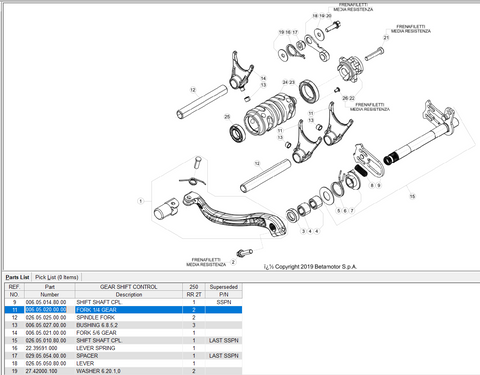Switch to the Parts List tab

17,277
